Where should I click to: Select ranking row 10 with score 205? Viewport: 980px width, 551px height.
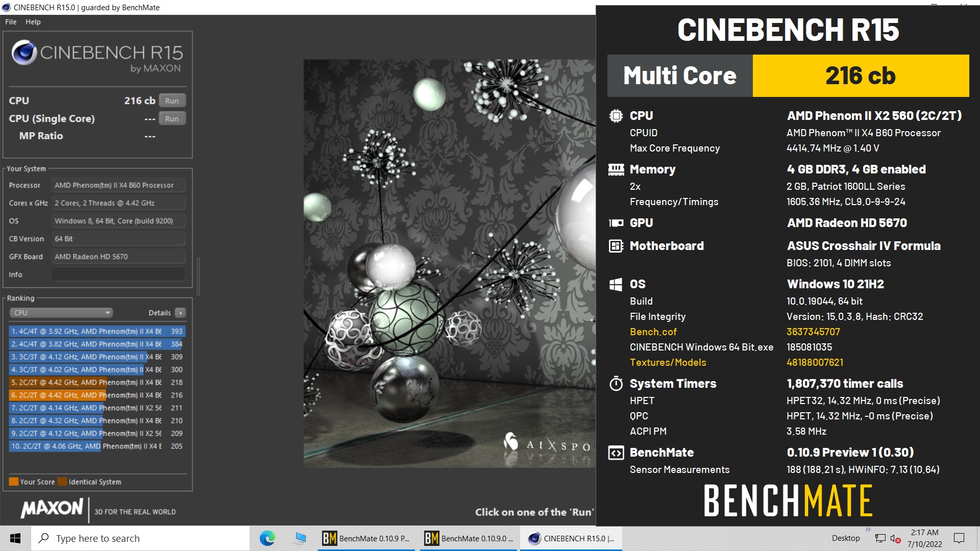tap(97, 446)
